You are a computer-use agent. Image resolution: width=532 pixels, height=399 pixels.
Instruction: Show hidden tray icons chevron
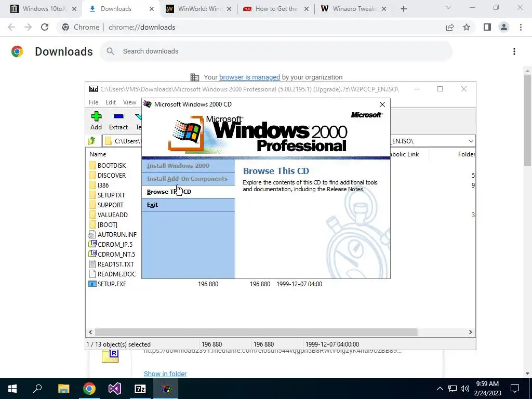(x=440, y=389)
